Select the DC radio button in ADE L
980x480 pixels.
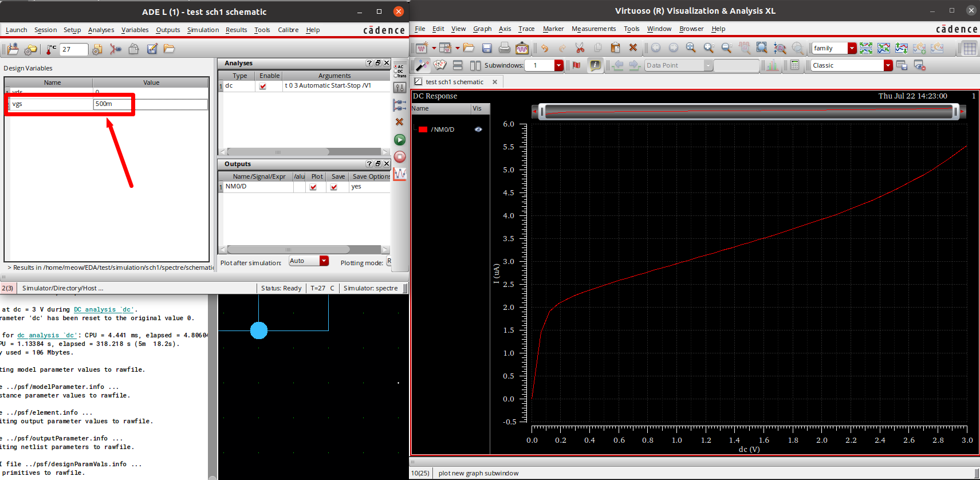click(395, 71)
